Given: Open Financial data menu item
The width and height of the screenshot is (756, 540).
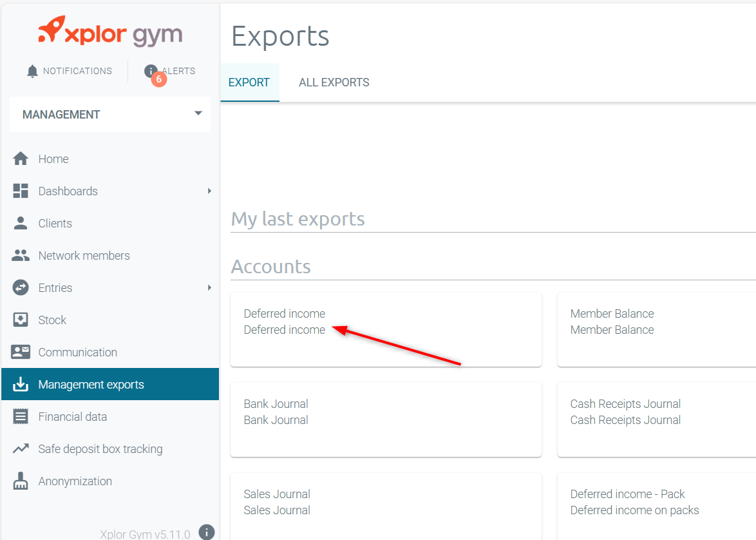Looking at the screenshot, I should coord(110,416).
